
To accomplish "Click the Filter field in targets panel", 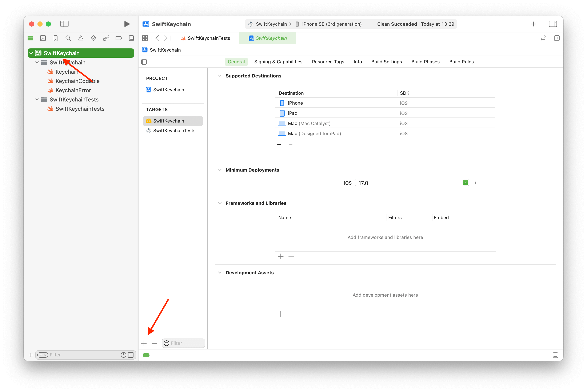I will [184, 343].
